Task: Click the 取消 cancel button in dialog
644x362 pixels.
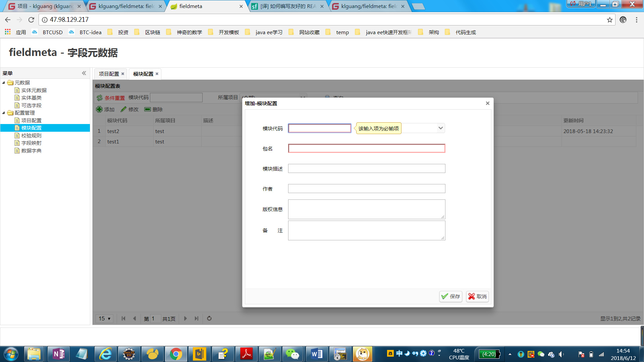Action: click(x=477, y=297)
